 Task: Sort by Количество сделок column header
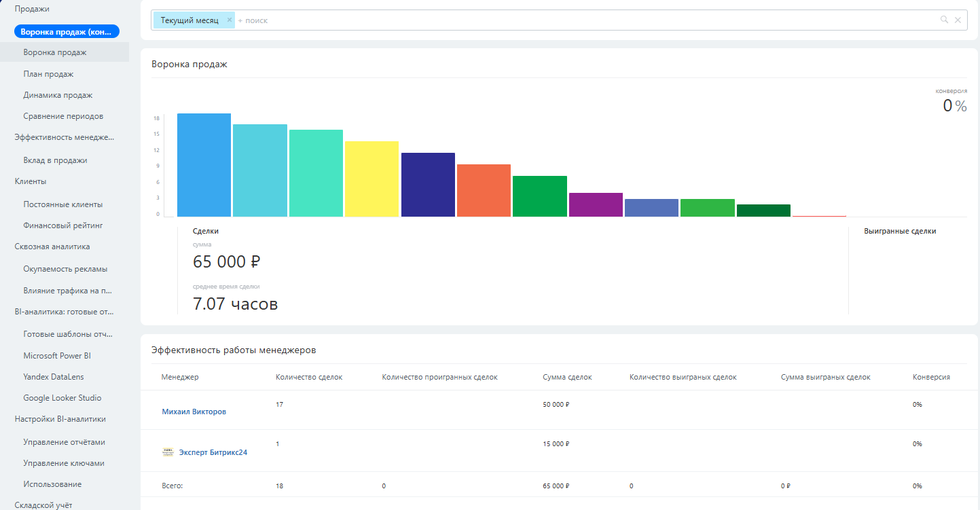(x=309, y=377)
